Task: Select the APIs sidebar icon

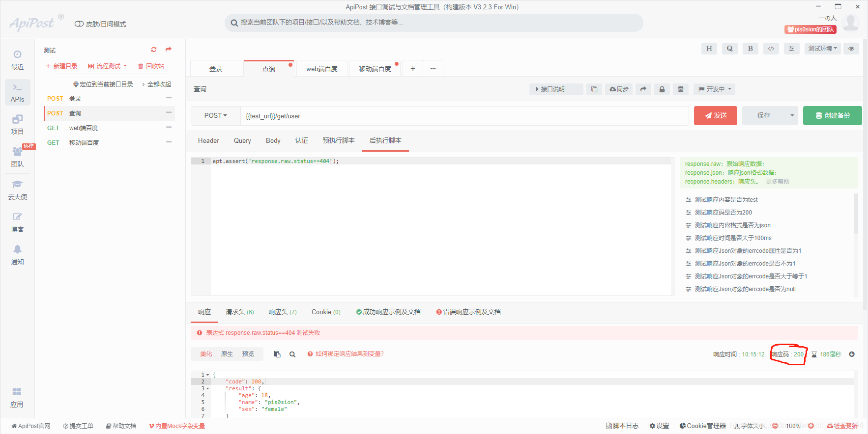Action: coord(17,92)
